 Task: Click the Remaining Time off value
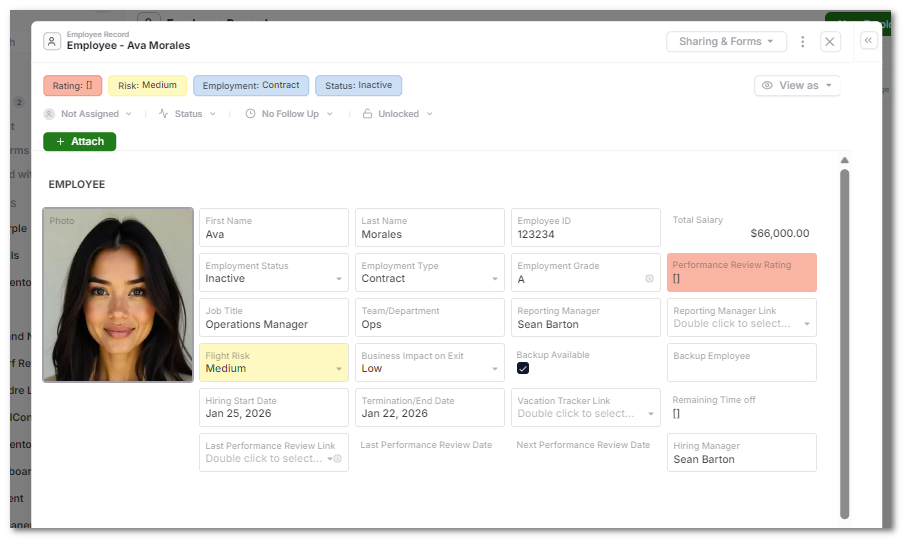[x=676, y=414]
